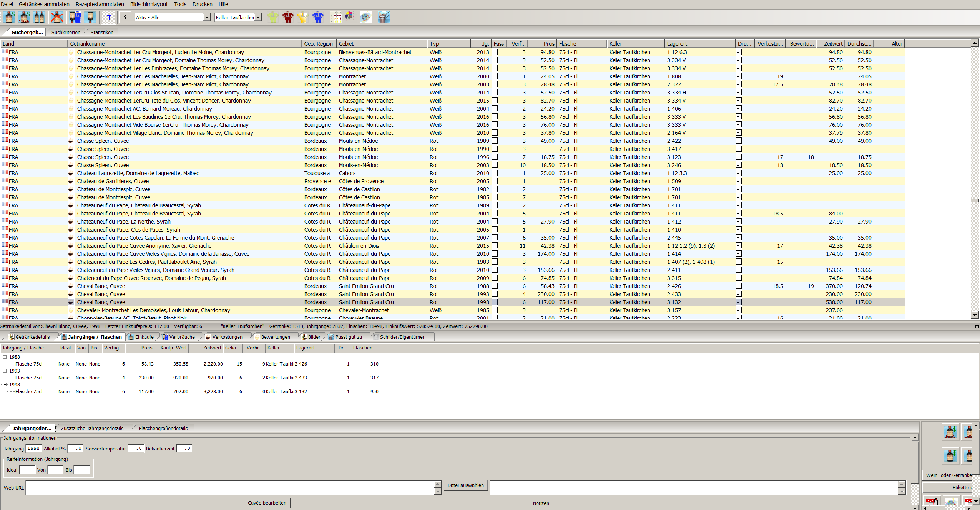Open the Keller Taufkirchen dropdown

coord(258,17)
